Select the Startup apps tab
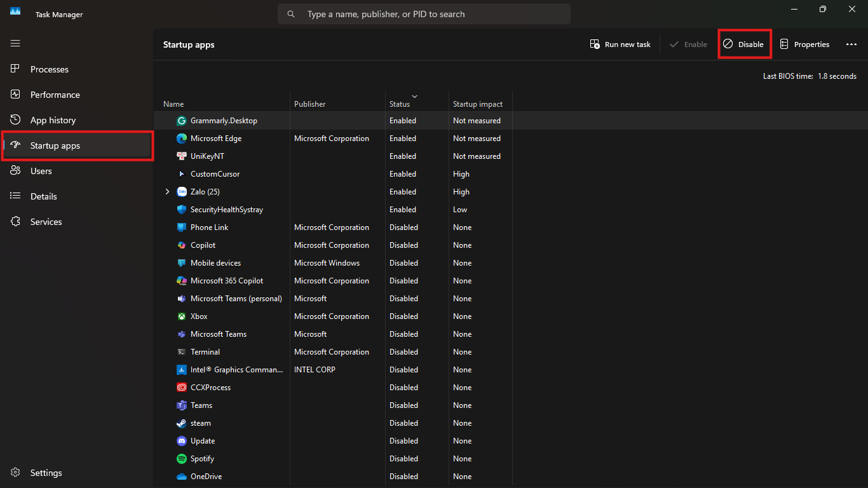 77,146
